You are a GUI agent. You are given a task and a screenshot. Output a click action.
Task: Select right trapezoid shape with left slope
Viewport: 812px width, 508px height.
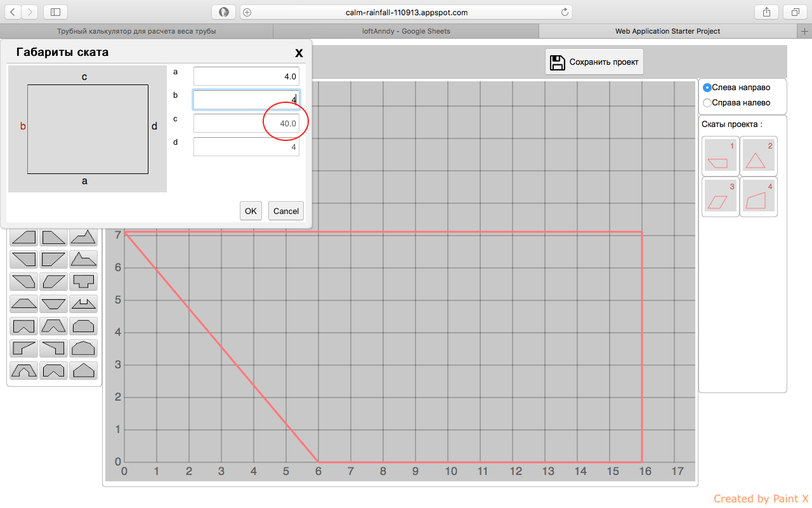pyautogui.click(x=23, y=237)
